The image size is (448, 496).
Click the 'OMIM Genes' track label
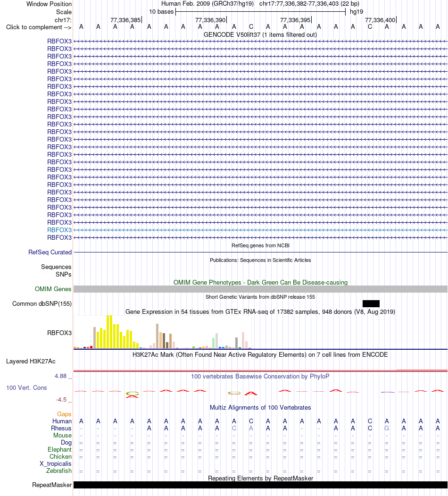coord(53,289)
